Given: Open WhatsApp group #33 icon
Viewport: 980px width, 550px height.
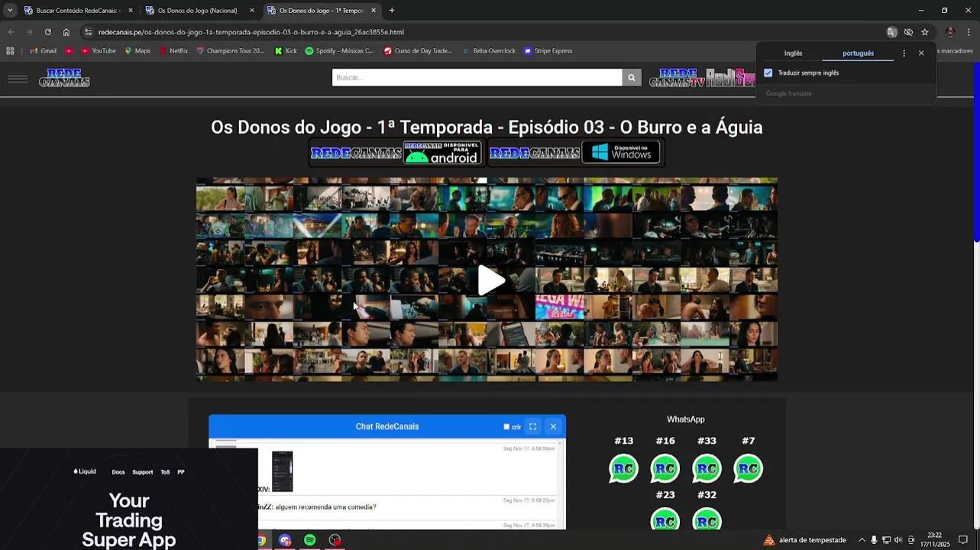Looking at the screenshot, I should click(x=707, y=468).
